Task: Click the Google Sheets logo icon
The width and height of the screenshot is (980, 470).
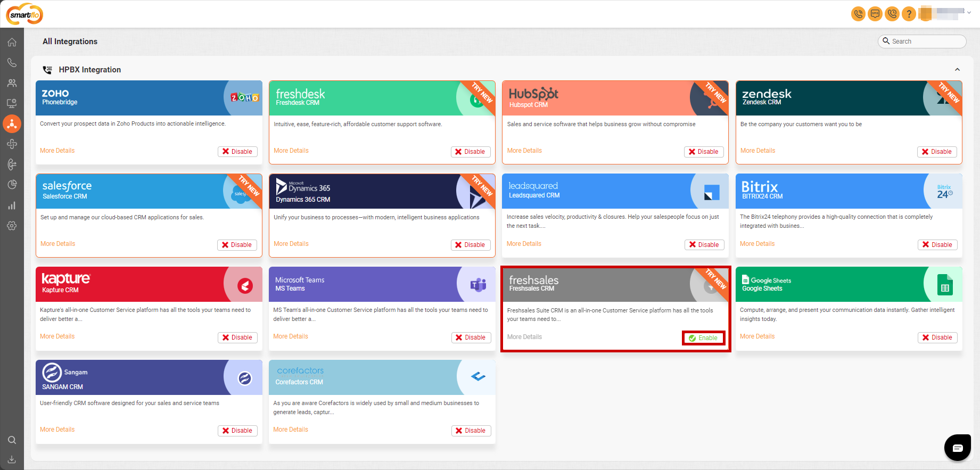Action: pos(945,285)
